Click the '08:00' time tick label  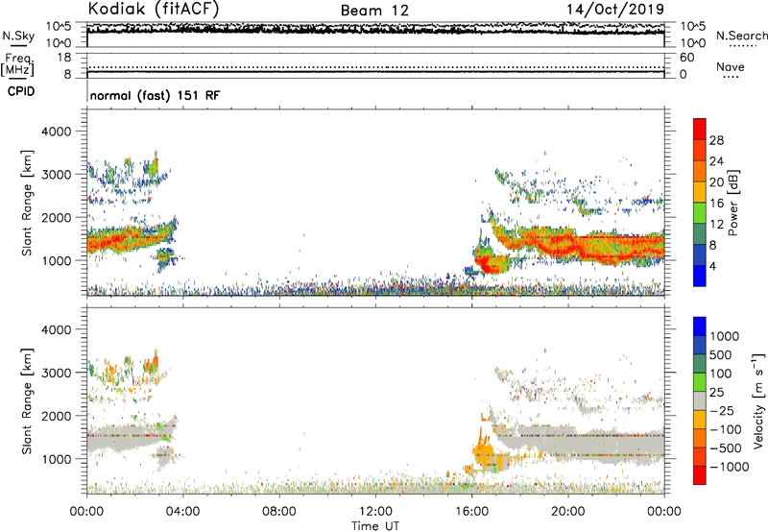point(278,512)
